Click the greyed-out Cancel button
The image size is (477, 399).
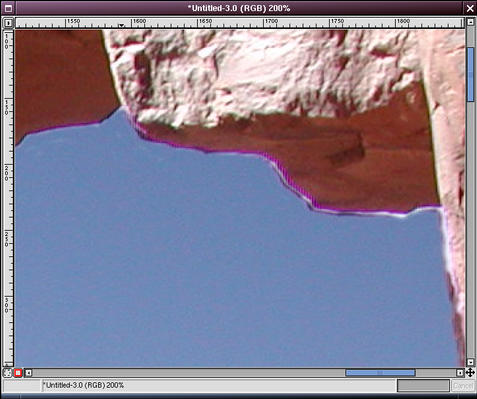pyautogui.click(x=463, y=386)
